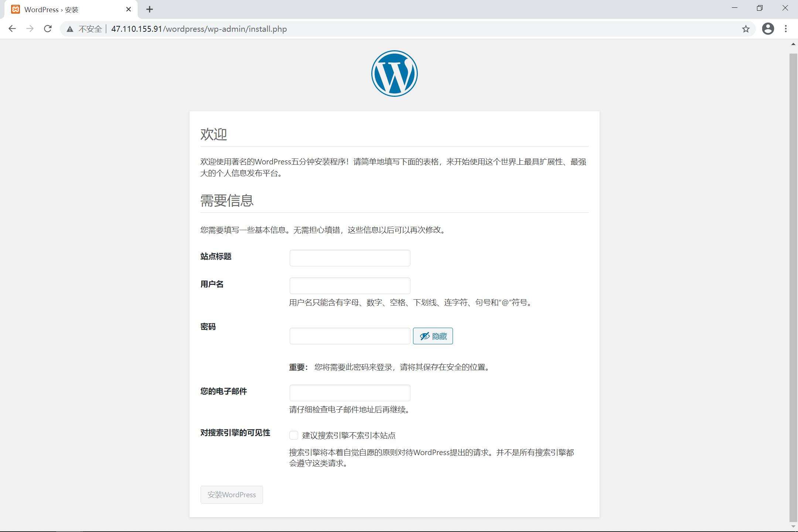Minimize the browser window
The width and height of the screenshot is (798, 532).
pyautogui.click(x=734, y=8)
